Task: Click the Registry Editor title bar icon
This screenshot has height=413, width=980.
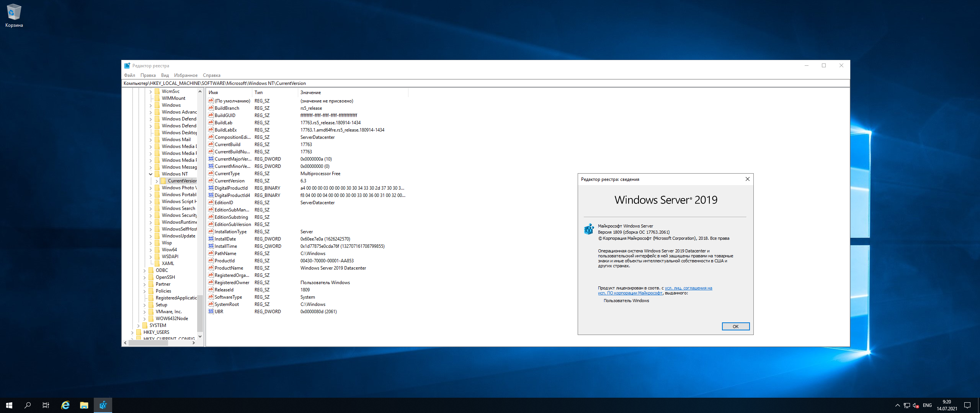Action: click(x=127, y=66)
